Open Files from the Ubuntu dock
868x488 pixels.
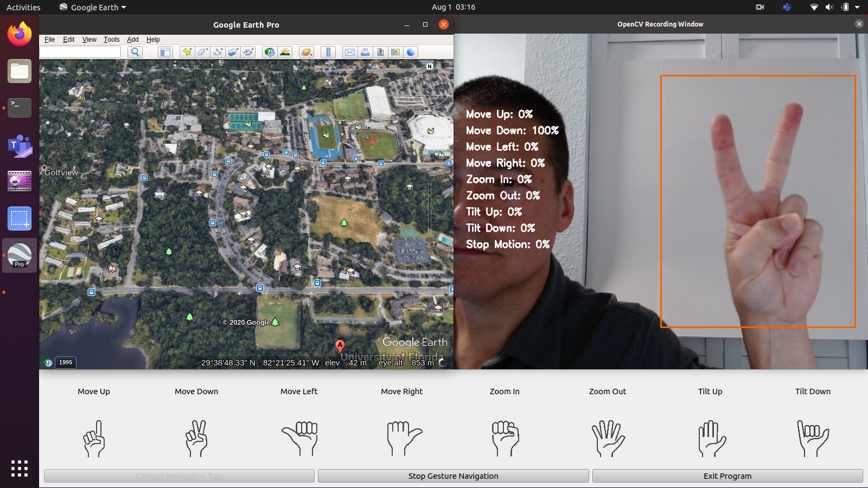click(x=20, y=71)
